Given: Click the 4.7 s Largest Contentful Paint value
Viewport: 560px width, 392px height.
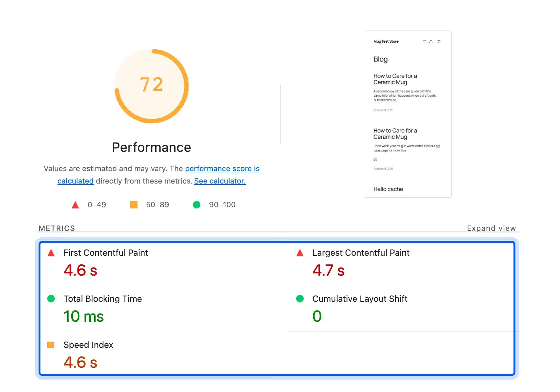Looking at the screenshot, I should click(x=329, y=270).
